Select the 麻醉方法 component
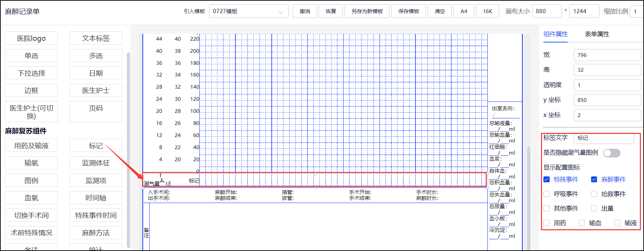644x251 pixels. click(x=96, y=233)
